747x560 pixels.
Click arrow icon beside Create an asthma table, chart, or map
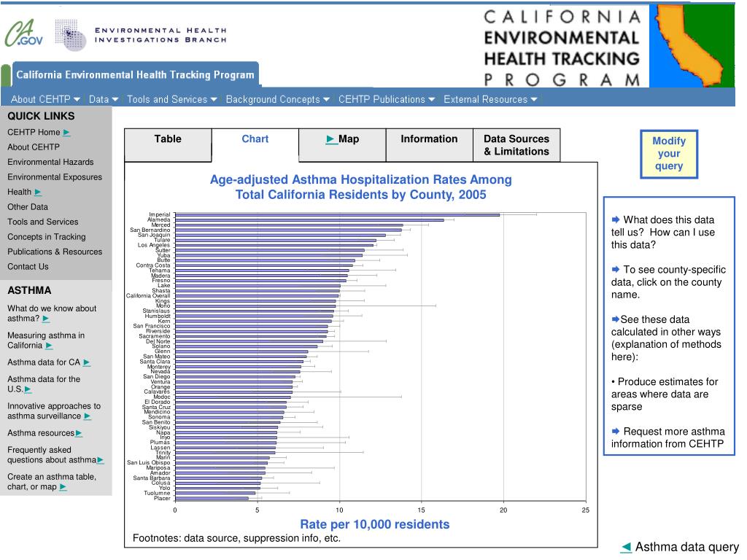point(63,488)
